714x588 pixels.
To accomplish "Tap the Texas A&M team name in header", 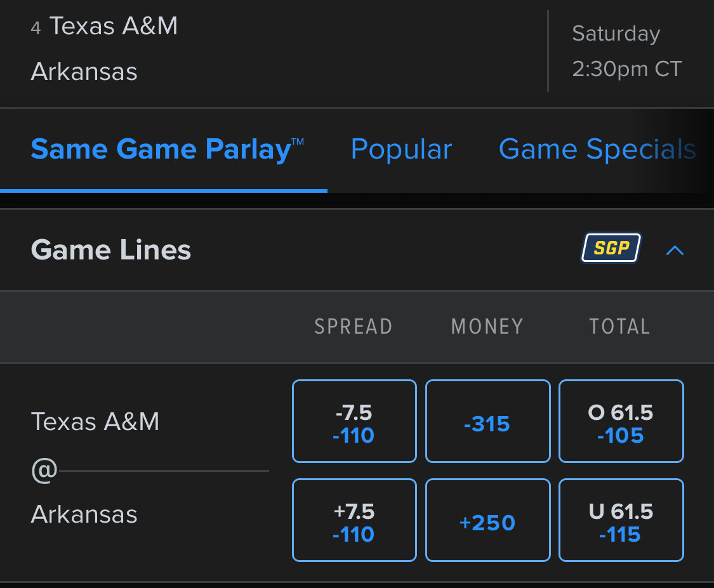I will [x=113, y=27].
